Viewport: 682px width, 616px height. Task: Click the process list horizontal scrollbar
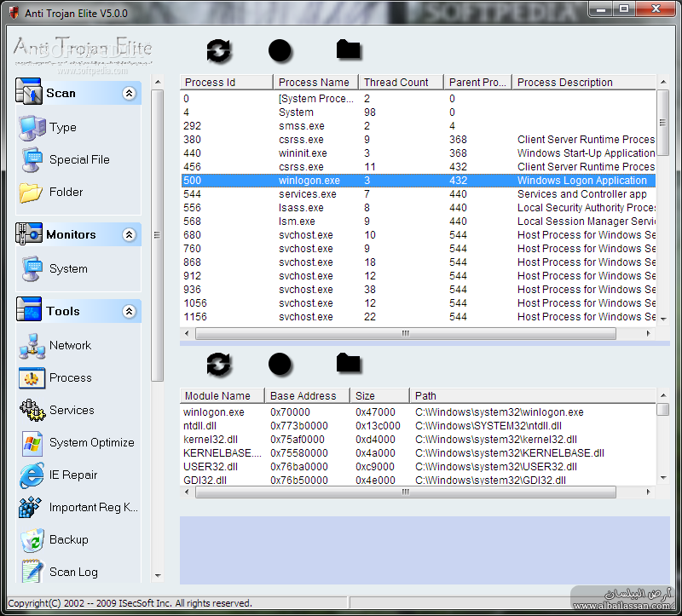pos(418,334)
